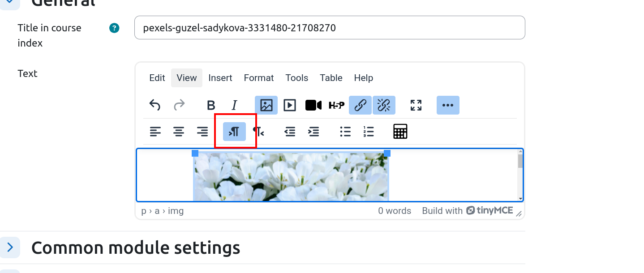
Task: Select the img element path item
Action: pos(176,211)
